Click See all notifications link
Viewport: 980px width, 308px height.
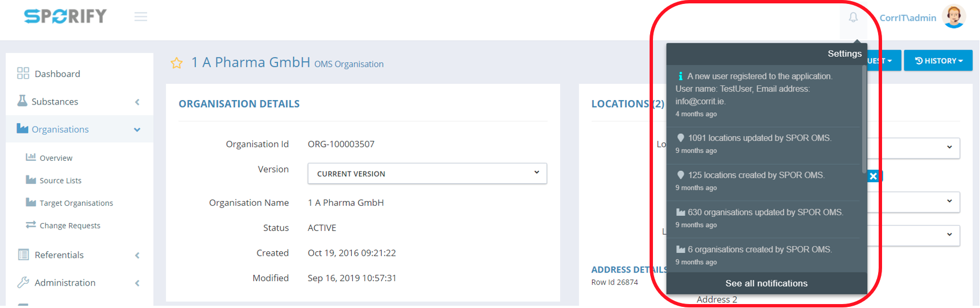pos(766,283)
